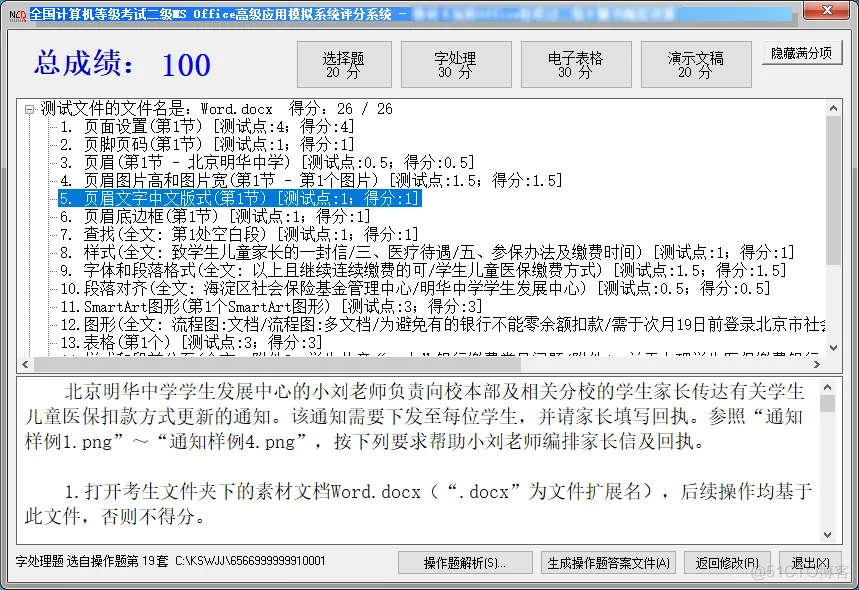Select the Word.docx score root row
The height and width of the screenshot is (590, 859).
tap(216, 109)
